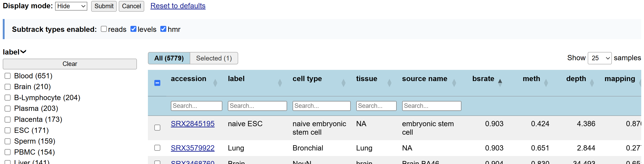Switch to the All (5779) tab
This screenshot has height=164, width=644.
click(169, 58)
